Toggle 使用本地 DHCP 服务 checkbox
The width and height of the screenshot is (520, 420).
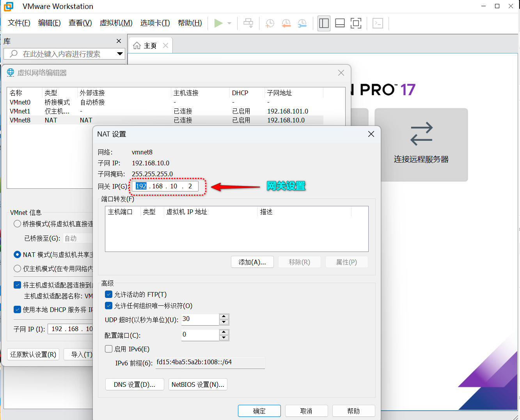(17, 310)
